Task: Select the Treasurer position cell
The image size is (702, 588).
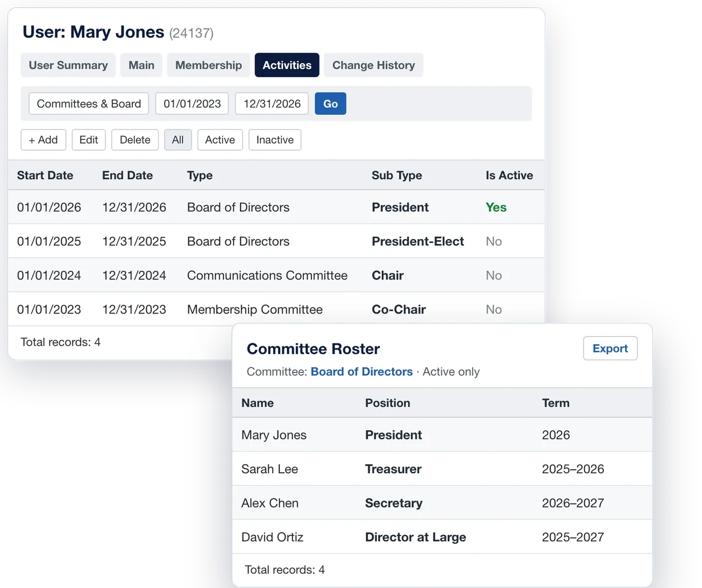Action: (x=393, y=469)
